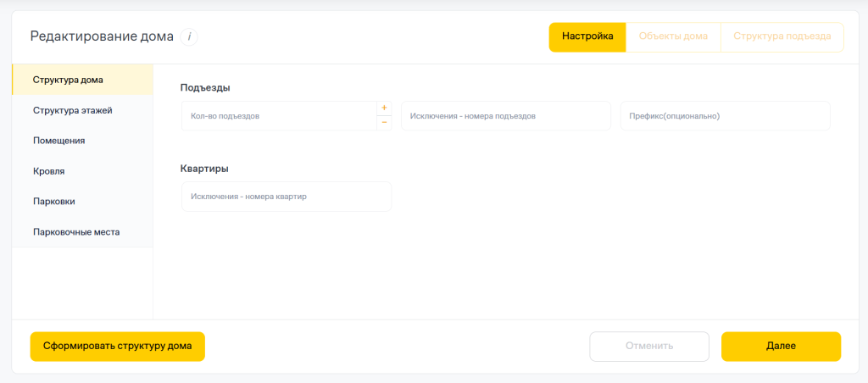Click Сформировать структуру дома button
Screen dimensions: 868x383
pyautogui.click(x=117, y=347)
